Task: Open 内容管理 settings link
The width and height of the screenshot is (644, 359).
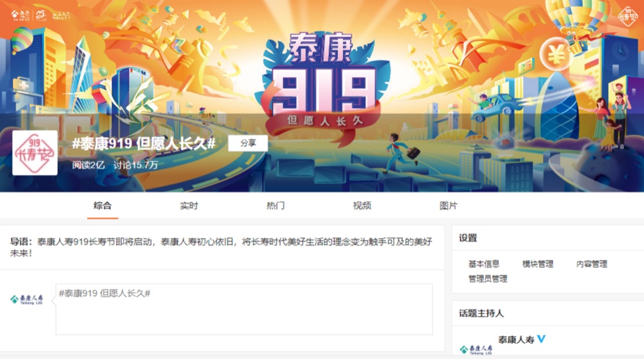Action: click(x=591, y=264)
